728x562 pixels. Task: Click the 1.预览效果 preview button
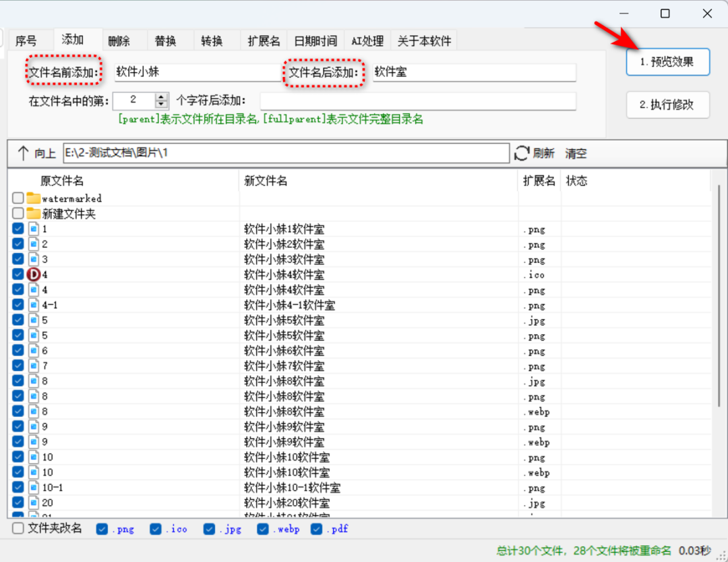tap(667, 61)
